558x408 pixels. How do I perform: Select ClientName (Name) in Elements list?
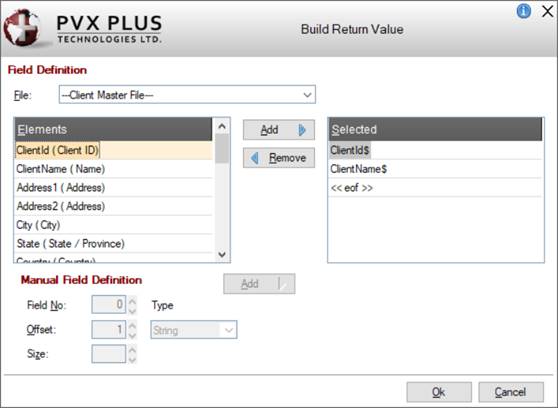click(113, 169)
